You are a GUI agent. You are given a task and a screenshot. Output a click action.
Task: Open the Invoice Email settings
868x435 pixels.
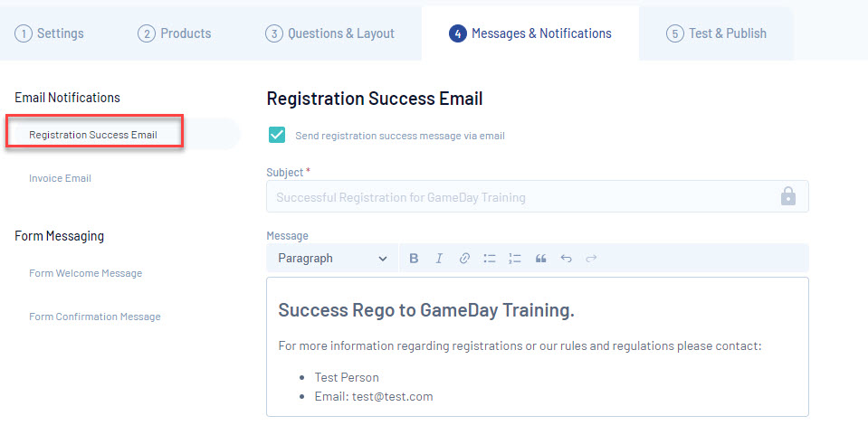(60, 178)
